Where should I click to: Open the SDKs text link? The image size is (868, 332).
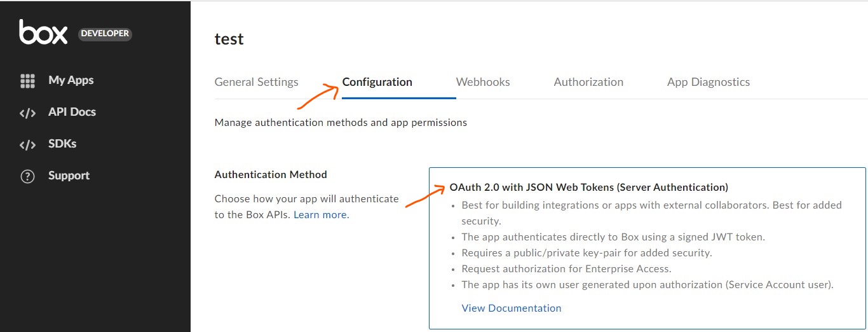[x=62, y=144]
